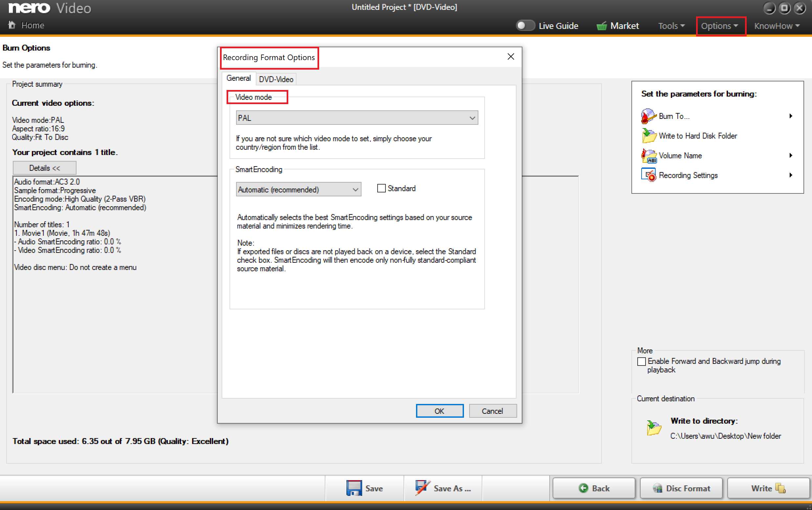
Task: Expand the Burn To submenu arrow
Action: pos(791,116)
